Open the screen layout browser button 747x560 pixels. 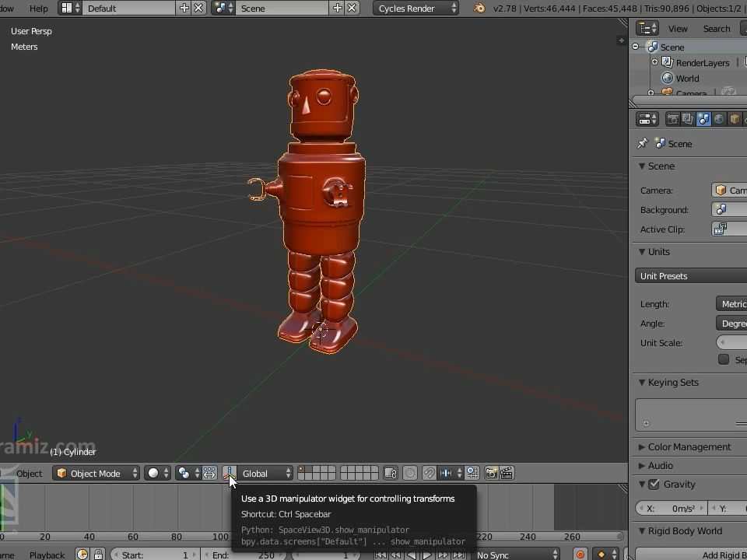(71, 8)
